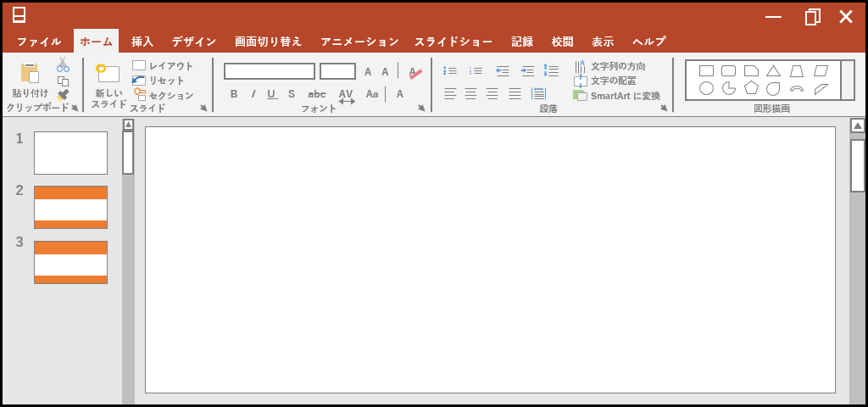This screenshot has width=868, height=407.
Task: Click the font size input box
Action: (x=337, y=71)
